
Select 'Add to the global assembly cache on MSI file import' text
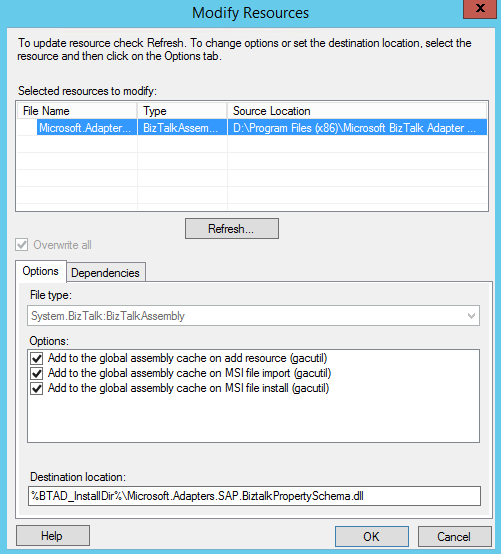190,373
